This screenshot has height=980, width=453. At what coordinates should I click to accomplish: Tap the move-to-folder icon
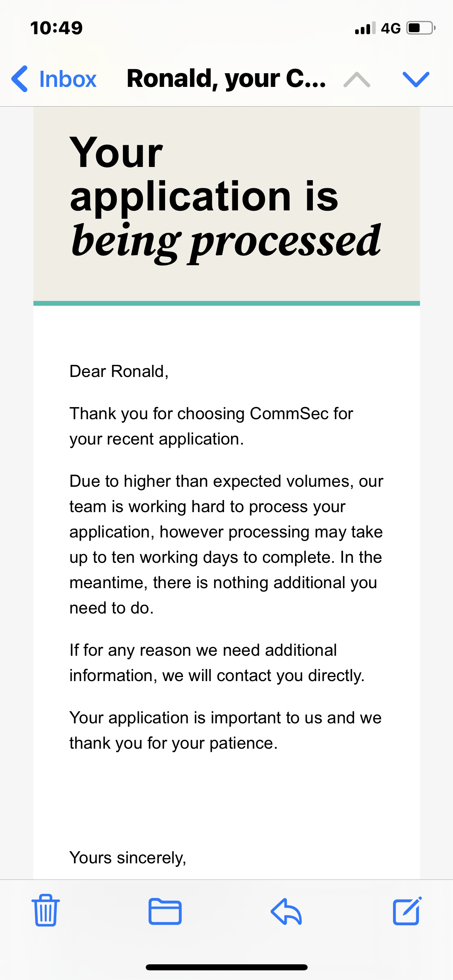click(165, 911)
